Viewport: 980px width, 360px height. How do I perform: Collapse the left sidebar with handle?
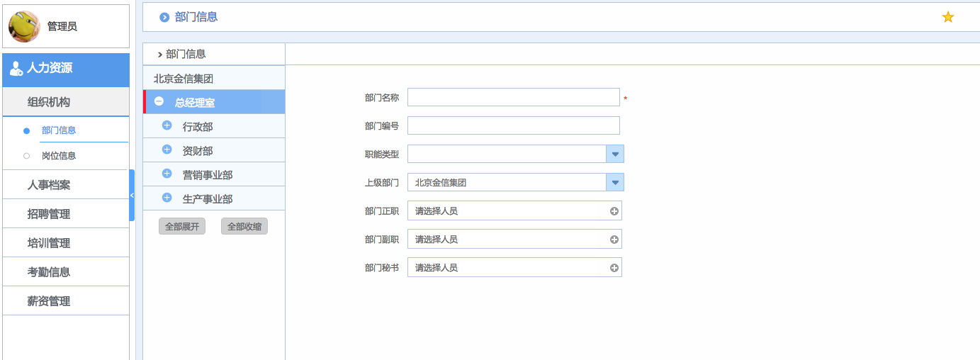(x=132, y=195)
